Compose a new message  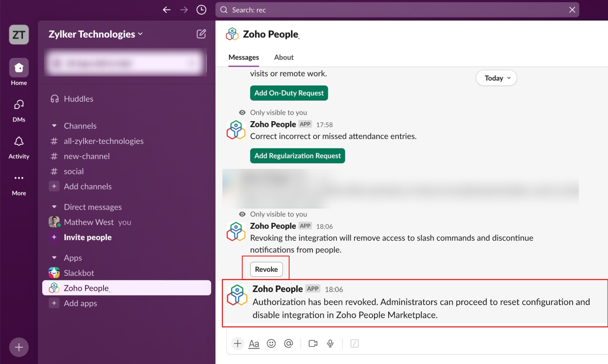(x=201, y=34)
